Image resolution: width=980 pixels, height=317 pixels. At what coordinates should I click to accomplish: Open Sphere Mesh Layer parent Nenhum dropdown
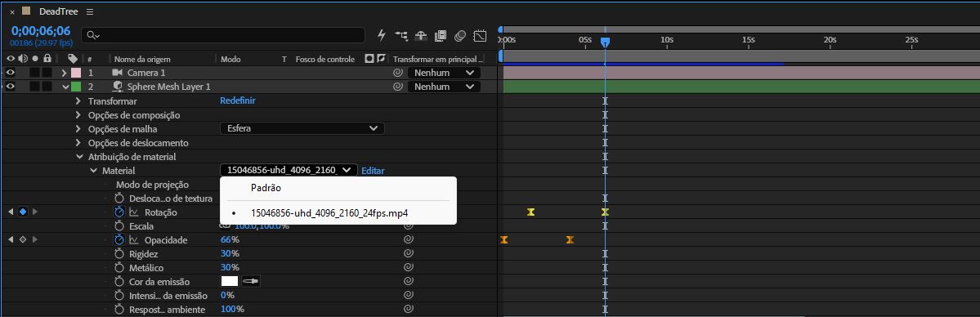pyautogui.click(x=444, y=87)
